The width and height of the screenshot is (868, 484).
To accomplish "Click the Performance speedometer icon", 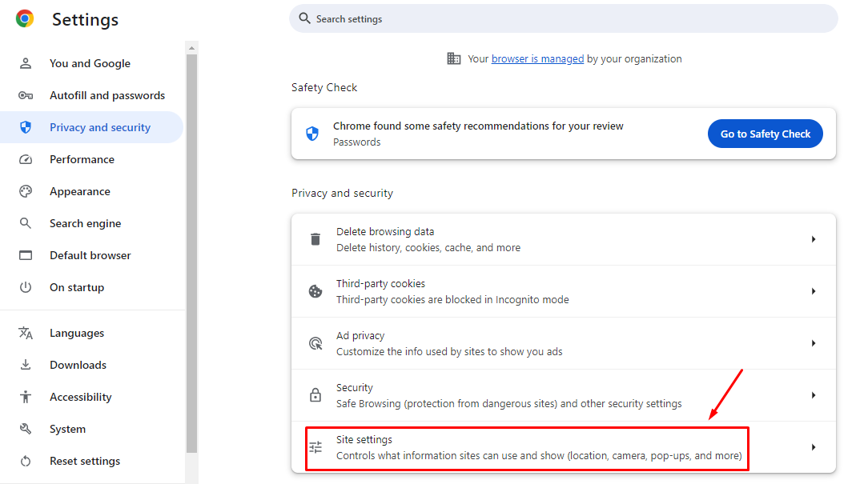I will pos(26,159).
